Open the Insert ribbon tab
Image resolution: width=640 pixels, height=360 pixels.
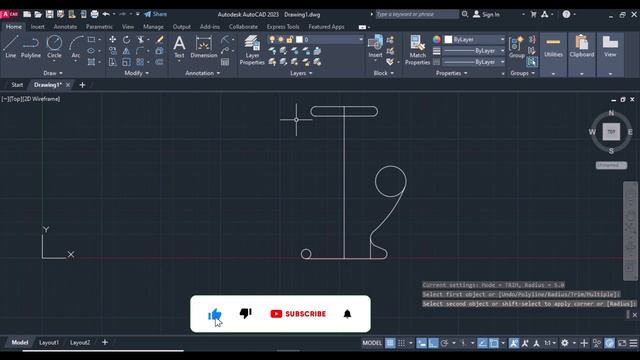click(x=38, y=27)
